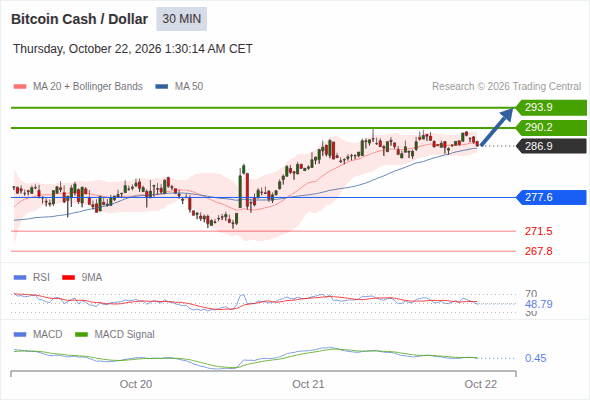Select the 290.2 green resistance price tag
The image size is (590, 400).
551,127
